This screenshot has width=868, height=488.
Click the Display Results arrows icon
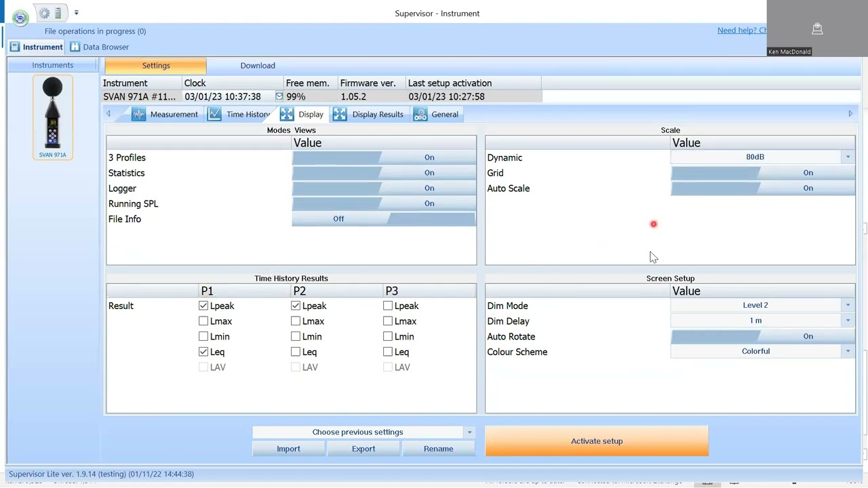[x=340, y=114]
